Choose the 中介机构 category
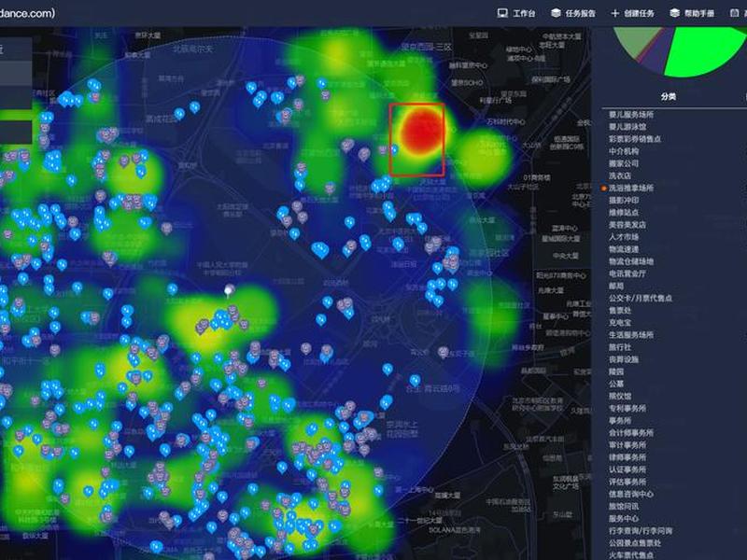The height and width of the screenshot is (560, 747). [x=624, y=151]
